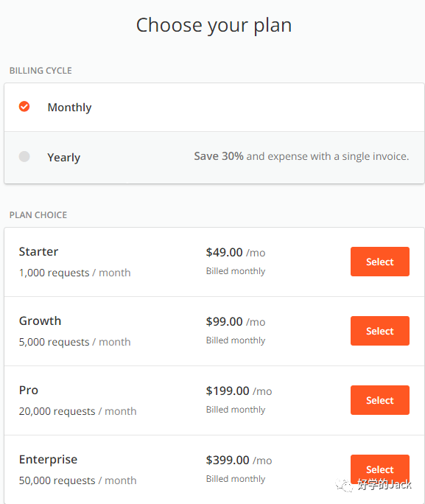
Task: Click the Choose your plan heading
Action: pyautogui.click(x=214, y=25)
